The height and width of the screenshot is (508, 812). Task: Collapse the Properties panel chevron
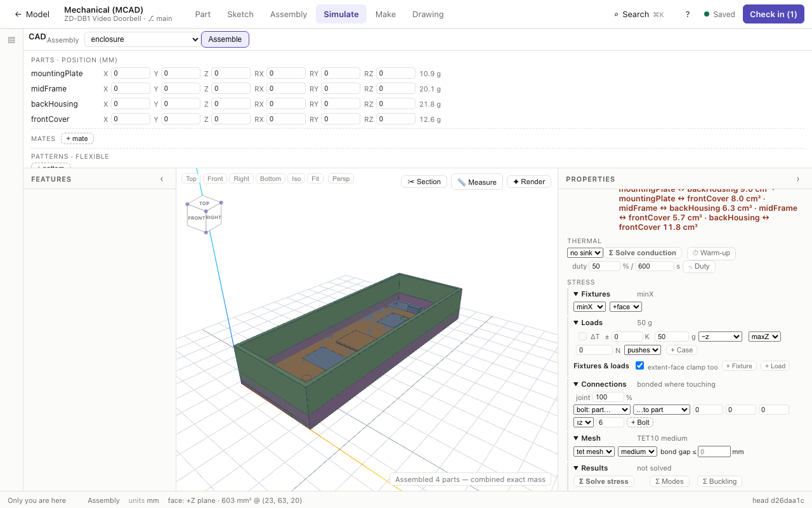coord(798,179)
